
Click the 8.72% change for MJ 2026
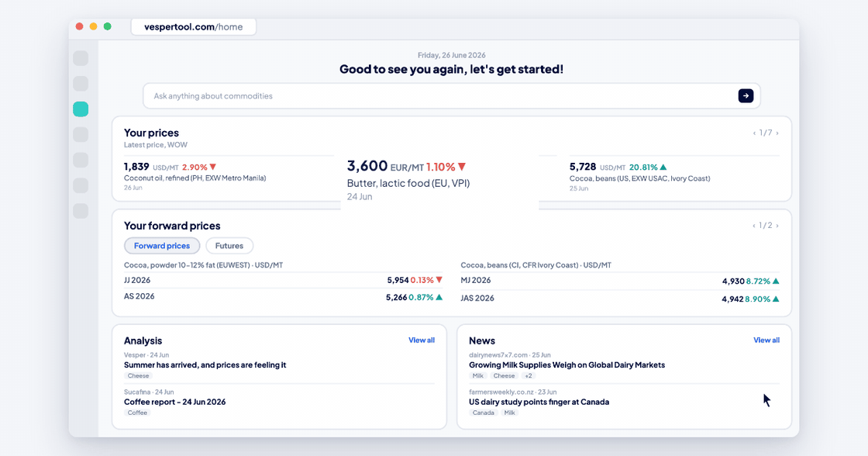(x=763, y=282)
